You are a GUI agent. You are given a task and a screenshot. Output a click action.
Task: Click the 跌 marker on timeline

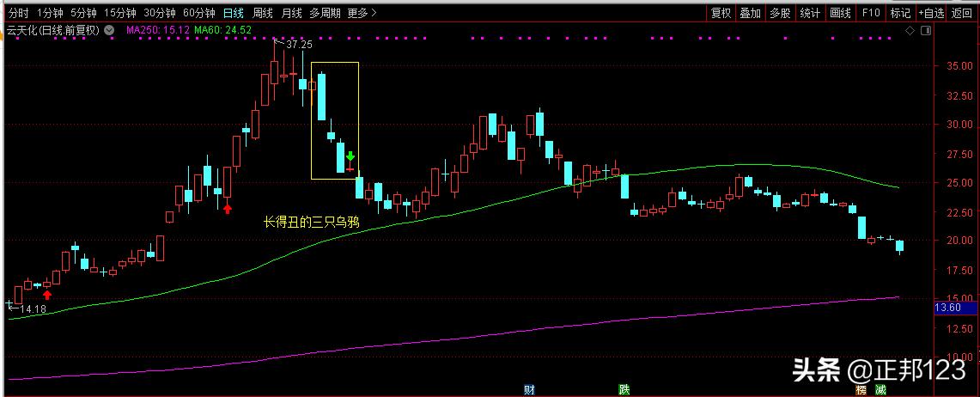(x=624, y=390)
